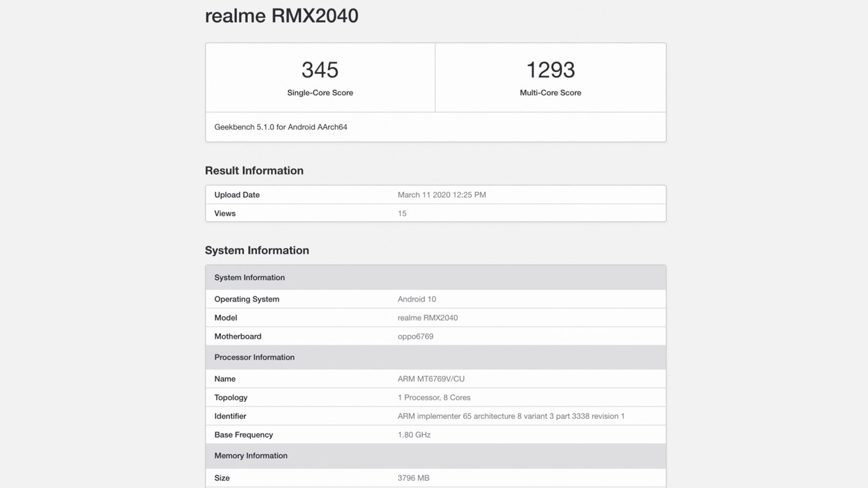Select the March 11 2020 12:25 PM value
Viewport: 868px width, 488px height.
442,195
